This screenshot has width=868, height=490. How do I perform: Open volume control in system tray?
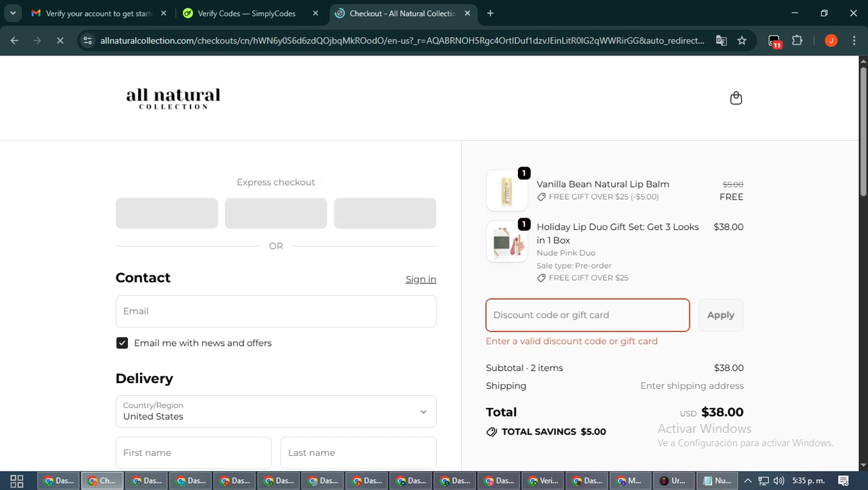coord(779,481)
